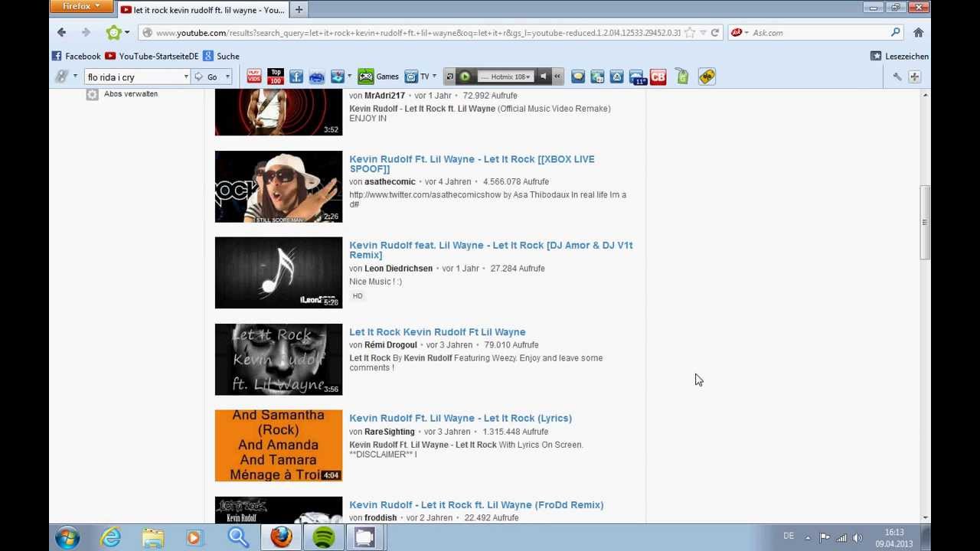Open the Top 100 toolbar icon
The width and height of the screenshot is (980, 551).
(275, 77)
